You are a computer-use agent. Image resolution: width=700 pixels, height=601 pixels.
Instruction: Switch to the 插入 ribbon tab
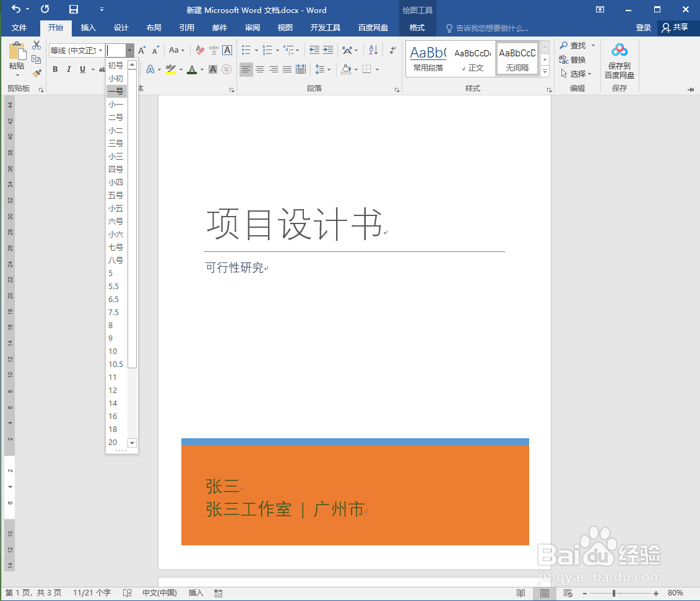pyautogui.click(x=87, y=27)
